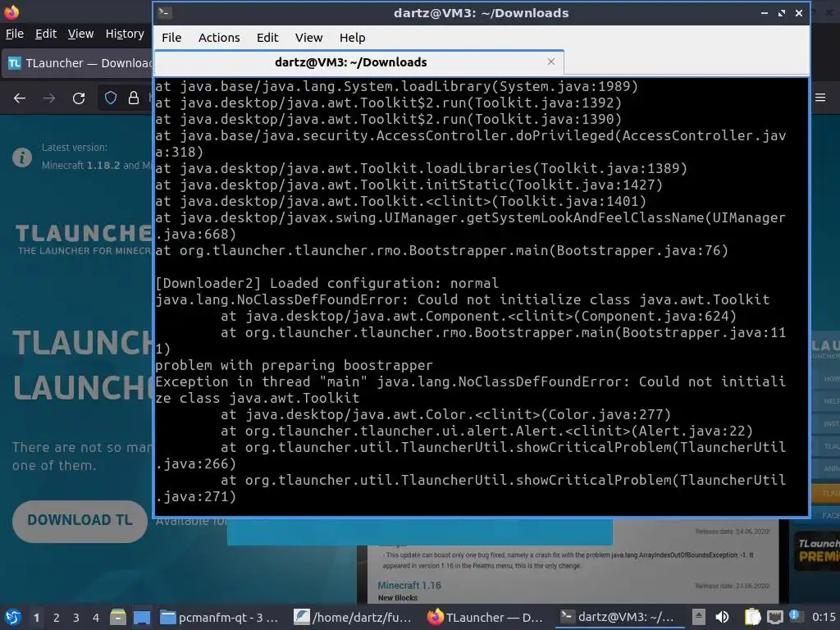Go back in Firefox
This screenshot has width=840, height=630.
20,98
